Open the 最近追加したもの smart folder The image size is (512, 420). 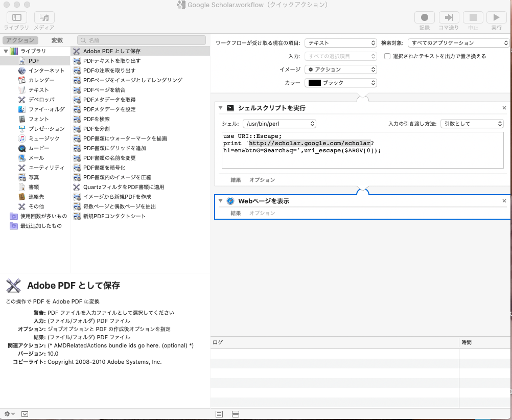[36, 226]
